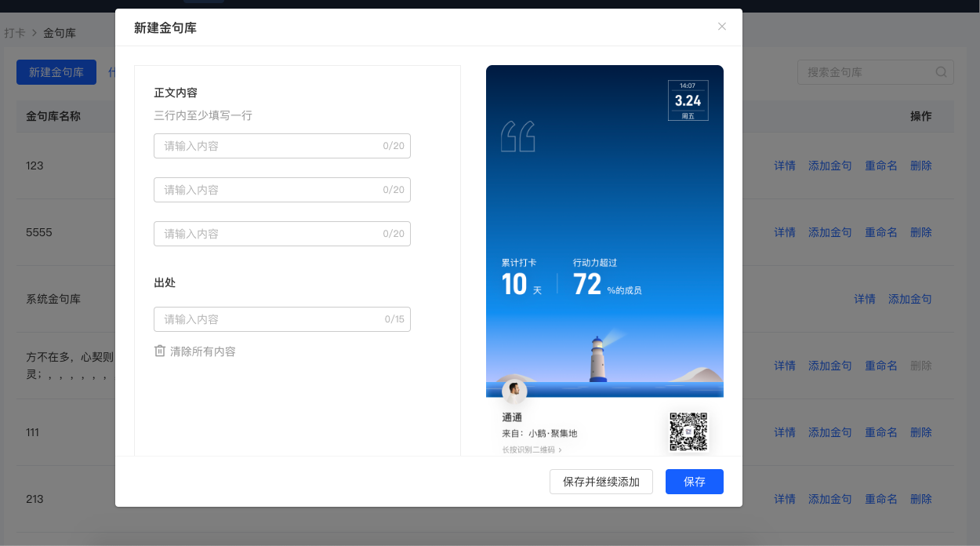Close the 新建金句库 dialog

(722, 27)
